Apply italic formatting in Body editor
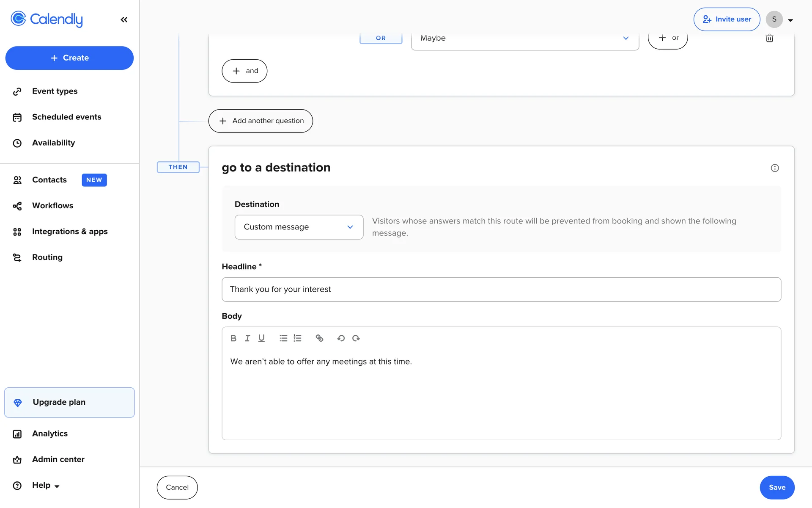The image size is (812, 508). pos(247,338)
